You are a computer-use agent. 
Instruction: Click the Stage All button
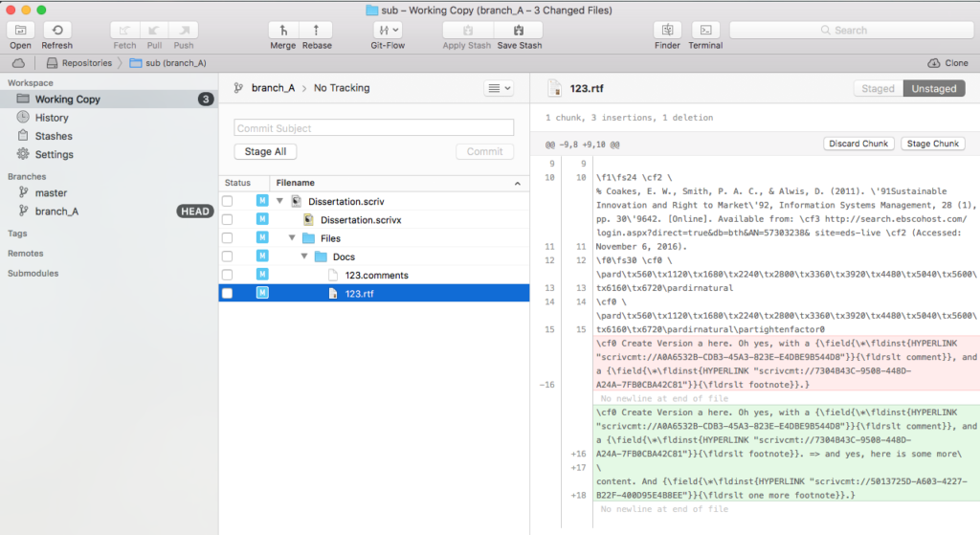coord(265,151)
